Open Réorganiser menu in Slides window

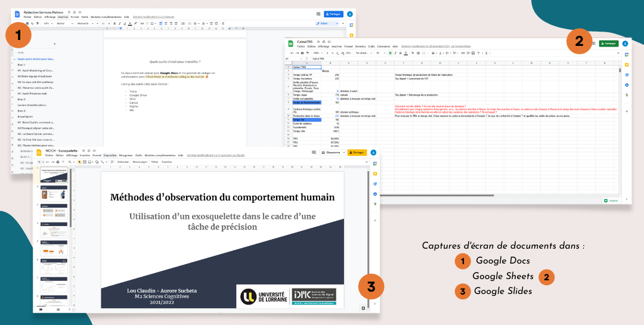(x=126, y=155)
